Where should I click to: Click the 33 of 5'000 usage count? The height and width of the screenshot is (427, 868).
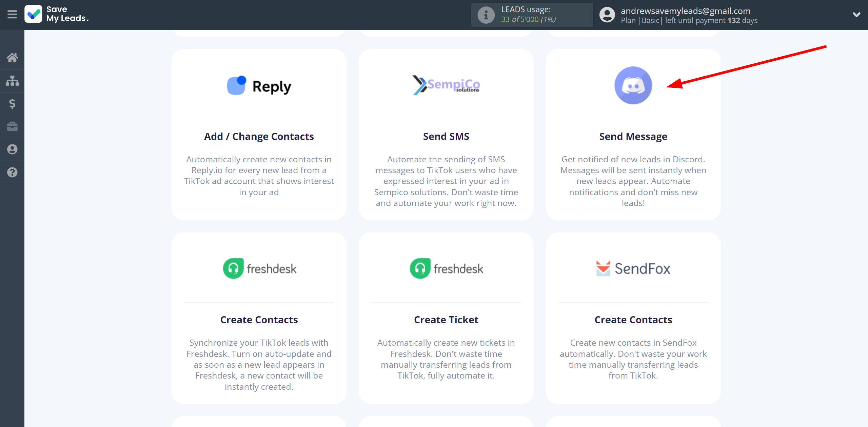coord(528,19)
